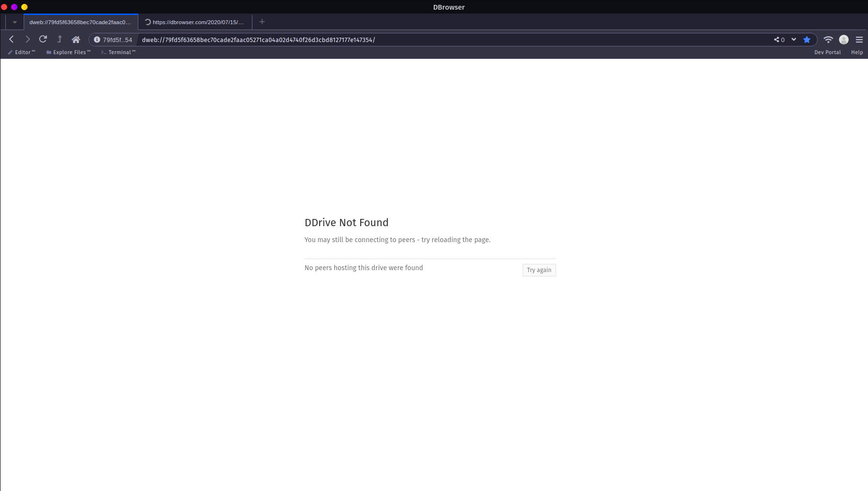Open the hamburger browser menu
This screenshot has width=868, height=491.
[x=859, y=40]
